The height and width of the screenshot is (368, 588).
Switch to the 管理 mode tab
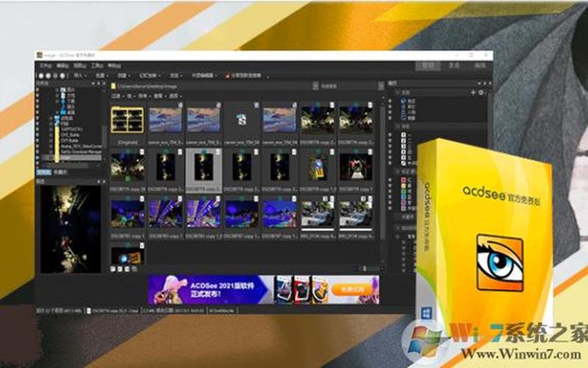(428, 66)
